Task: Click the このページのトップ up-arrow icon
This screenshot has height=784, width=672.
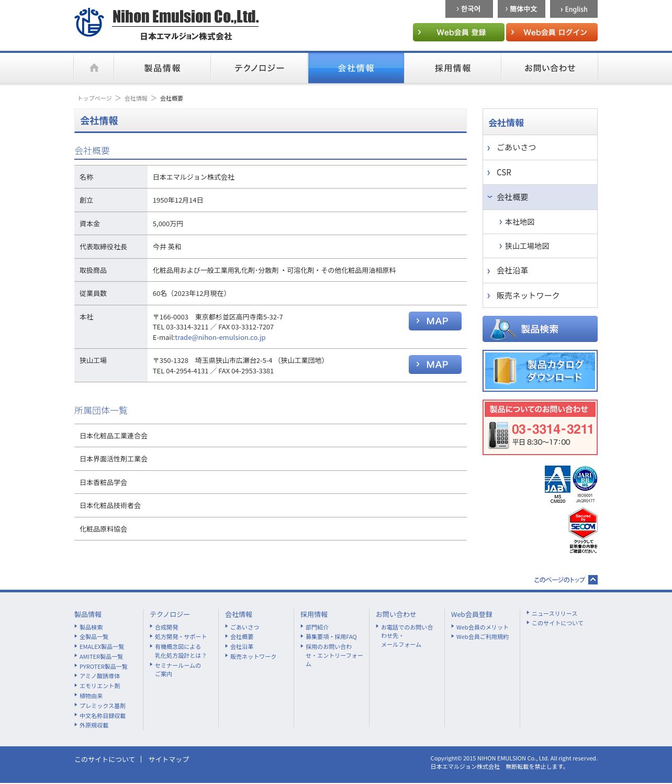Action: [593, 580]
